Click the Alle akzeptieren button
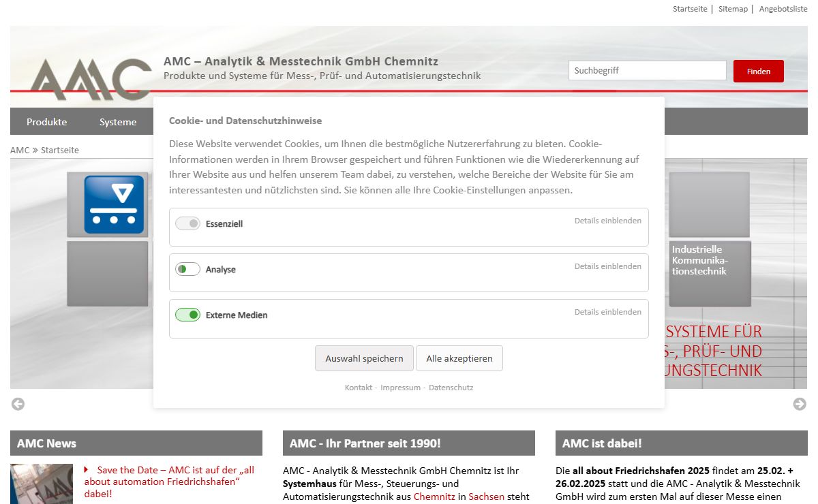The image size is (818, 504). [459, 358]
